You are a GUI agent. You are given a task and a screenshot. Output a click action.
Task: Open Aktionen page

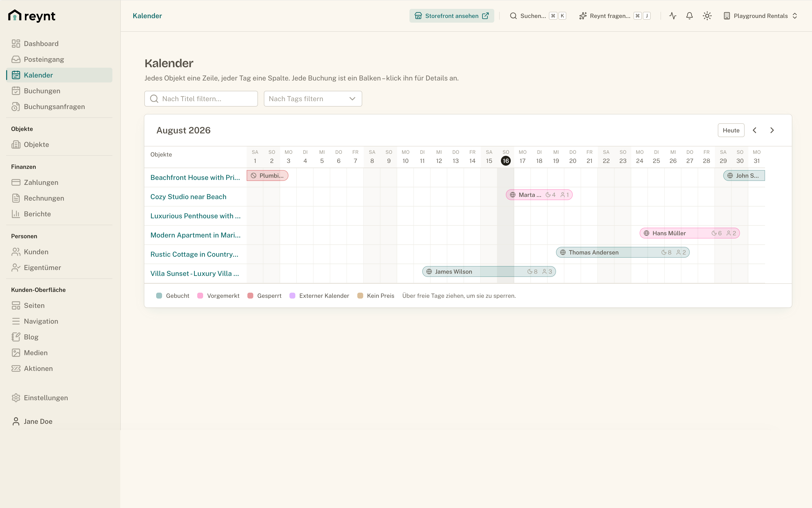tap(59, 368)
